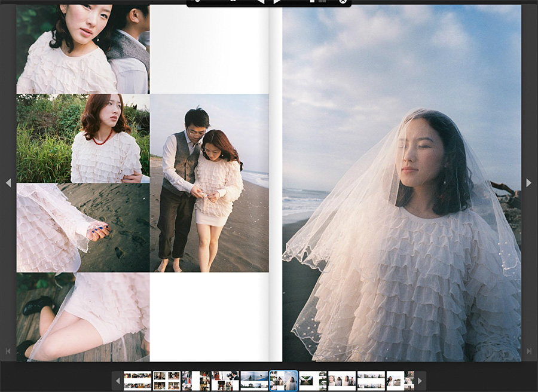
Task: Open the thumbnail showing four portraits in a row
Action: (342, 381)
